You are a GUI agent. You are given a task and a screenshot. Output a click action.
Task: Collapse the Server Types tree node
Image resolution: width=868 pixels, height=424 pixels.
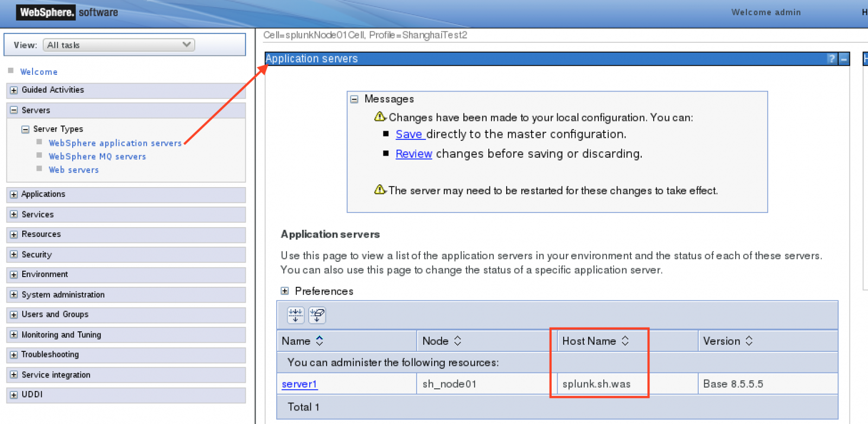(x=25, y=129)
